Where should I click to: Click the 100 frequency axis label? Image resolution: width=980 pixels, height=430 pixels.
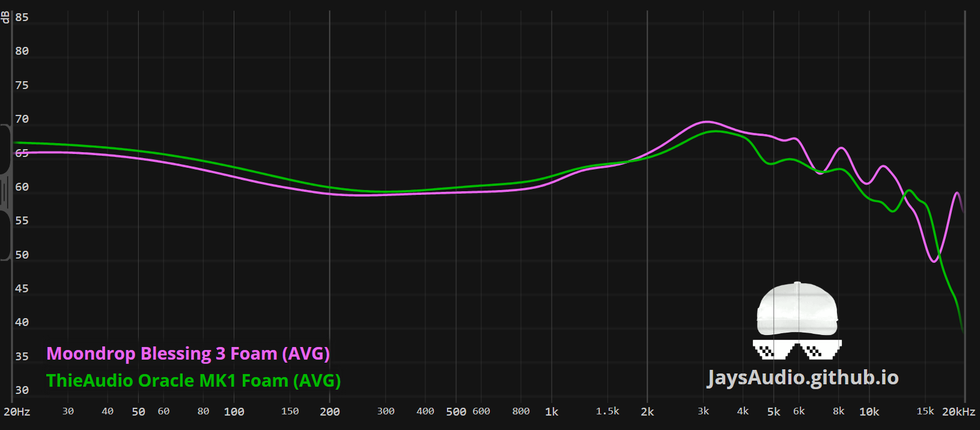click(234, 412)
